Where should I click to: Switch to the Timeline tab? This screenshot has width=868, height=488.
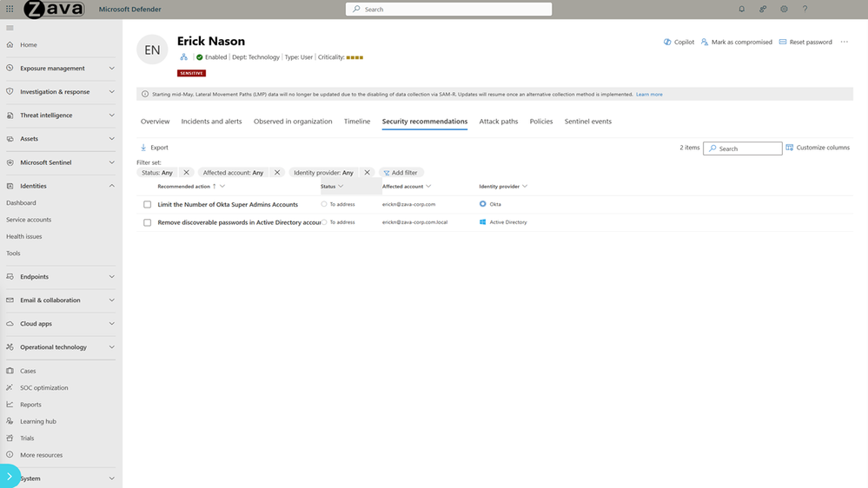click(357, 122)
